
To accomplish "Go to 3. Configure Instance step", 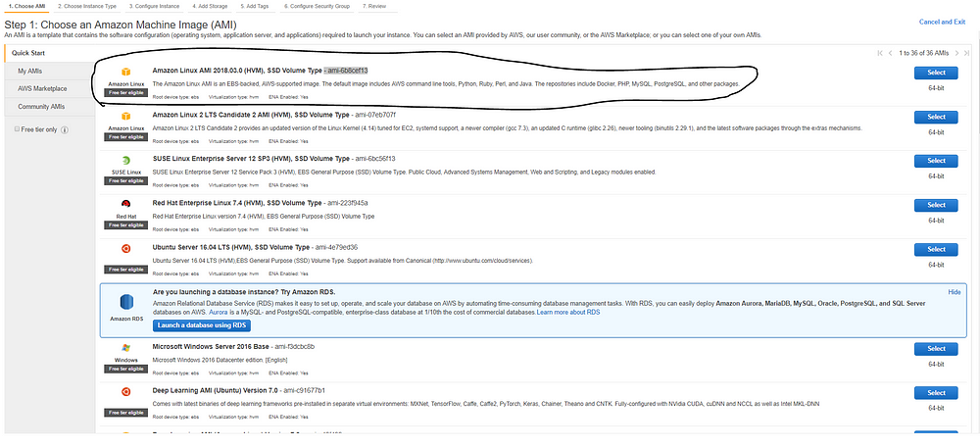I will [x=155, y=6].
